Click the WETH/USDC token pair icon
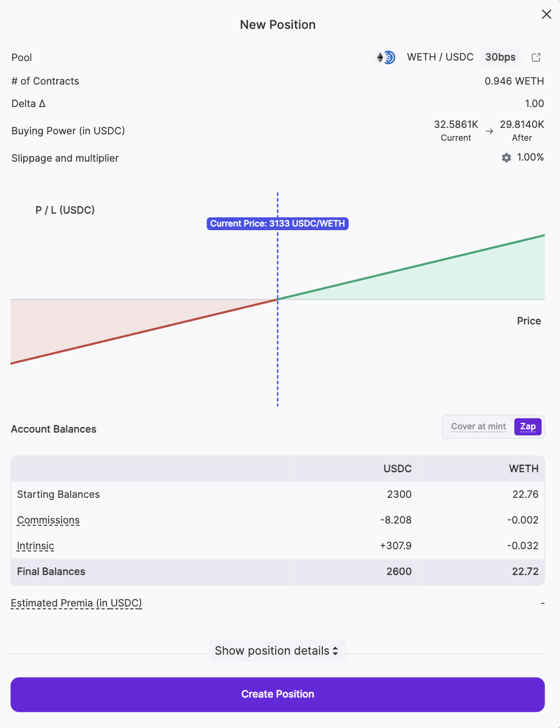The width and height of the screenshot is (560, 728). click(385, 57)
